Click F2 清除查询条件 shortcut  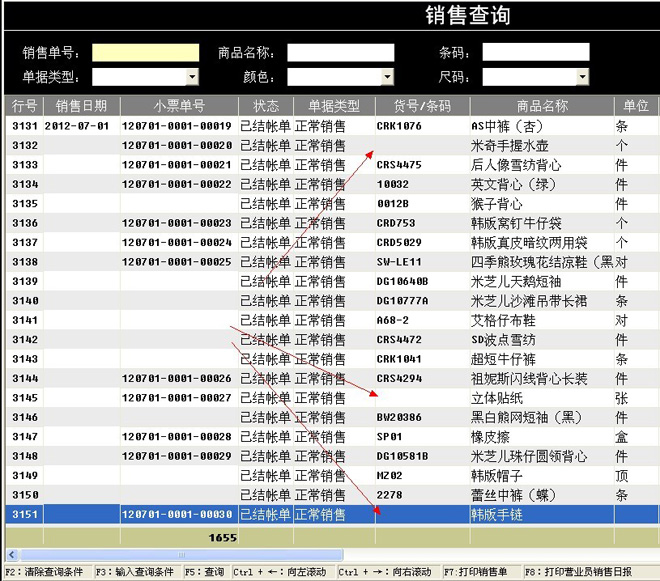44,572
